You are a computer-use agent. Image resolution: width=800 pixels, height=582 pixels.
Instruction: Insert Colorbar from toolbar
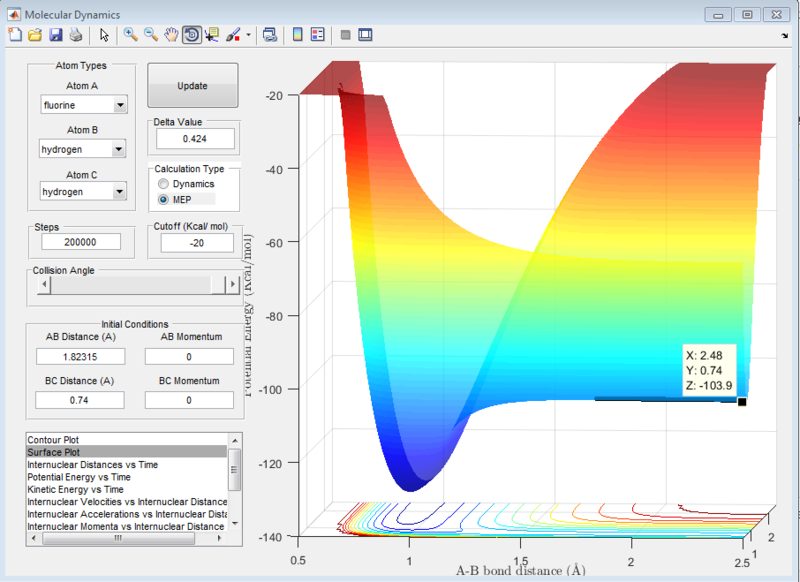coord(297,35)
